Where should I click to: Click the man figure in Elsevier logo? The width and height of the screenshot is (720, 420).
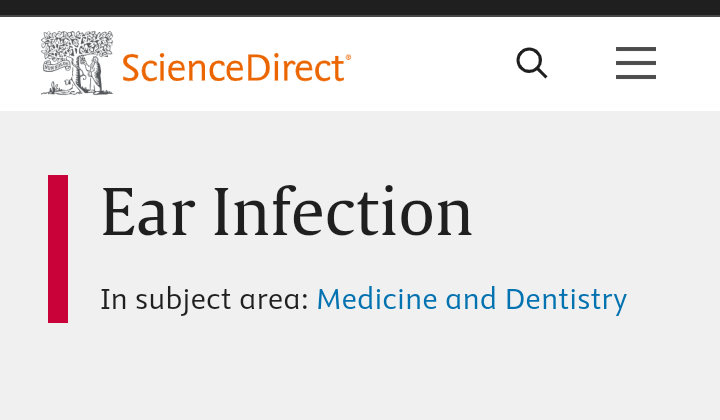[x=95, y=75]
